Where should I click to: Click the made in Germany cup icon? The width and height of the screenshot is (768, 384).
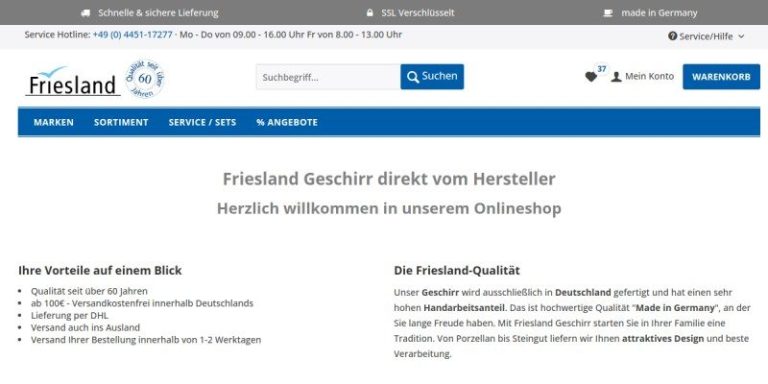(x=608, y=13)
